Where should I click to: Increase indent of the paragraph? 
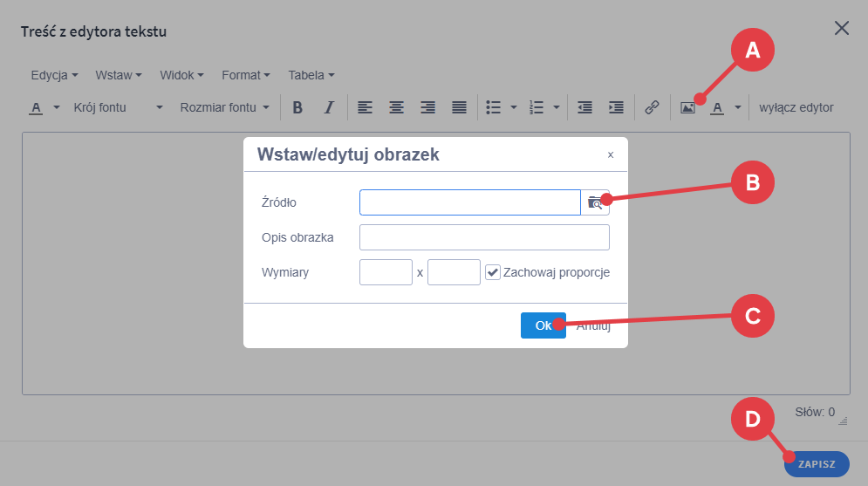click(x=616, y=108)
